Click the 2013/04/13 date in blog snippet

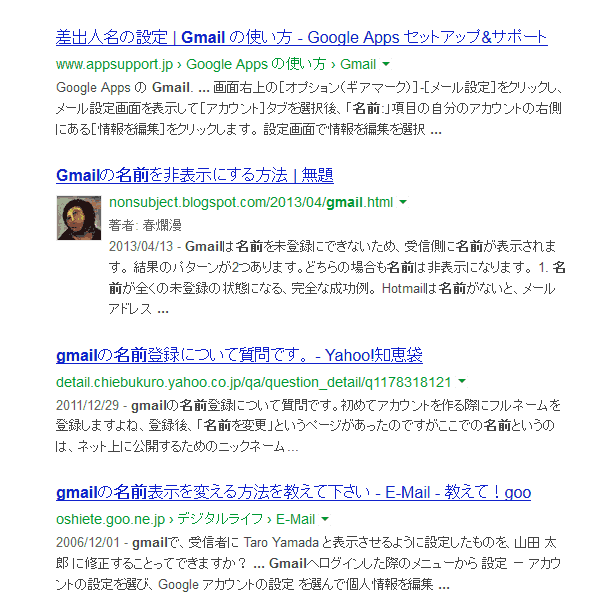[x=141, y=246]
